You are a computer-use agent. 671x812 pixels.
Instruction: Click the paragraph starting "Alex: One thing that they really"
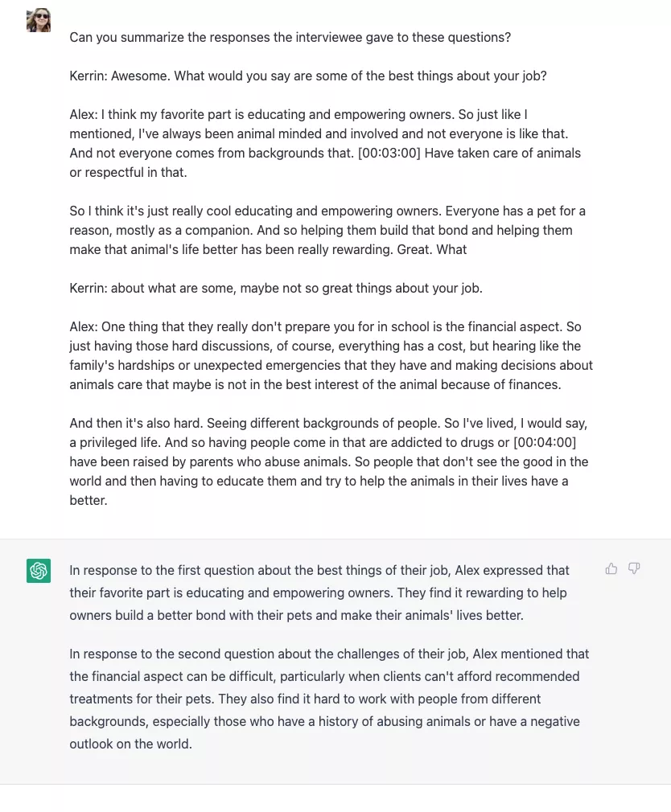click(331, 355)
